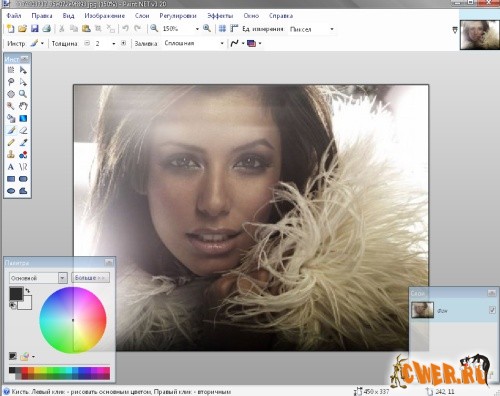
Task: Select the Paintbrush tool
Action: point(11,130)
